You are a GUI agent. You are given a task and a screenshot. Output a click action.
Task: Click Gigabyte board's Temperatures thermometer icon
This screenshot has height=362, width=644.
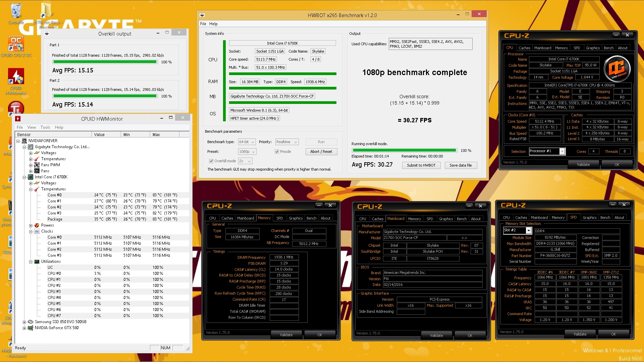(x=37, y=159)
